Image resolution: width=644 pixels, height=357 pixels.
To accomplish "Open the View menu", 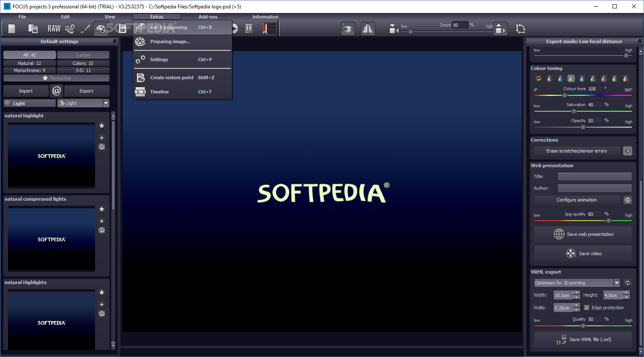I will point(110,17).
